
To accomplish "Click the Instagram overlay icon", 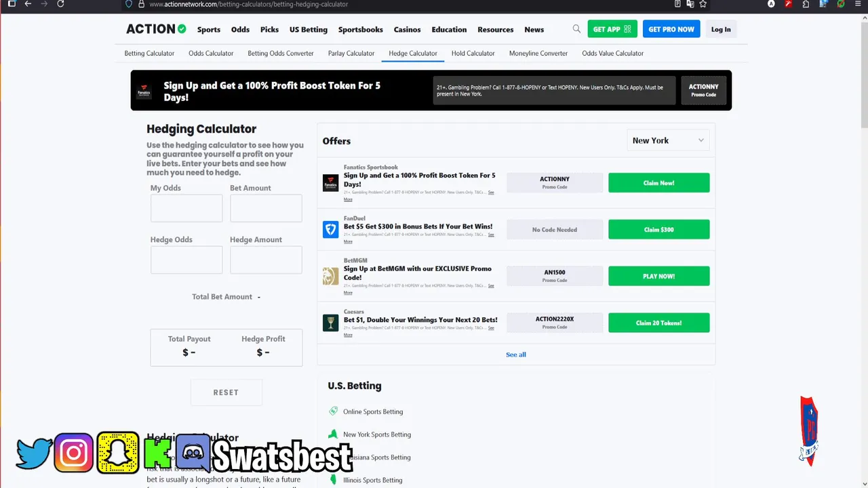I will coord(73,453).
